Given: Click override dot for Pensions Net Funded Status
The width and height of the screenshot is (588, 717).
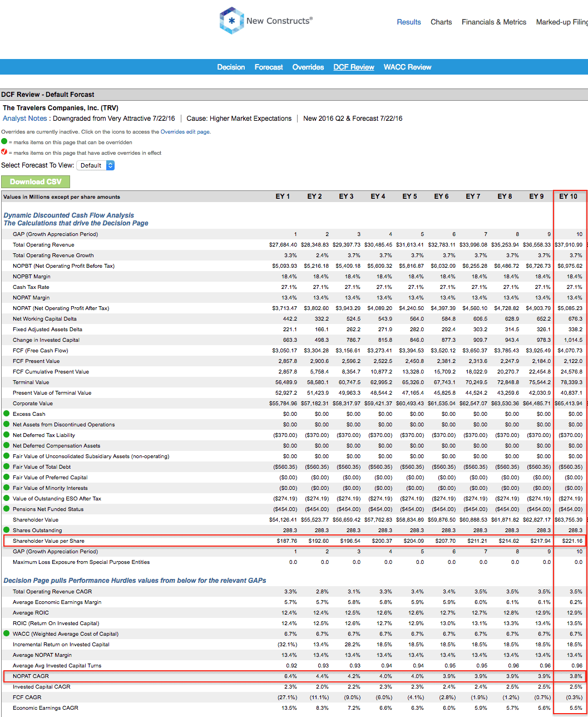Looking at the screenshot, I should point(6,509).
